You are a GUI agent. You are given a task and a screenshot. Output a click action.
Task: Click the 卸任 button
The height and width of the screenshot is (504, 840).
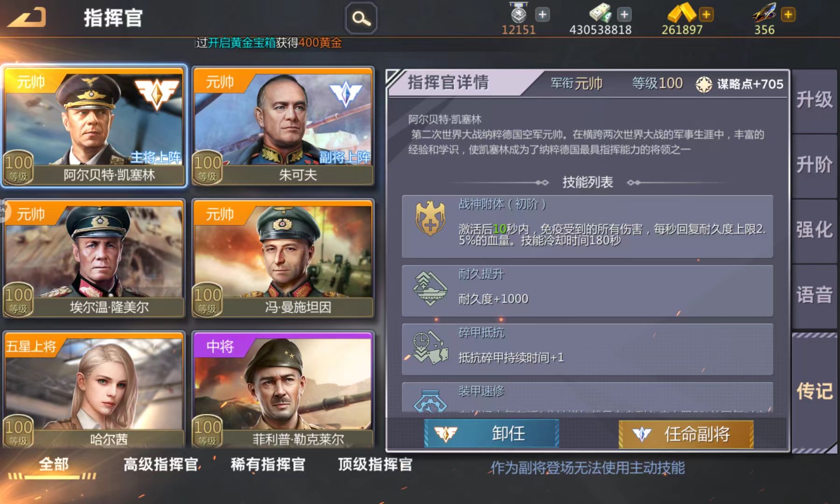tap(492, 434)
